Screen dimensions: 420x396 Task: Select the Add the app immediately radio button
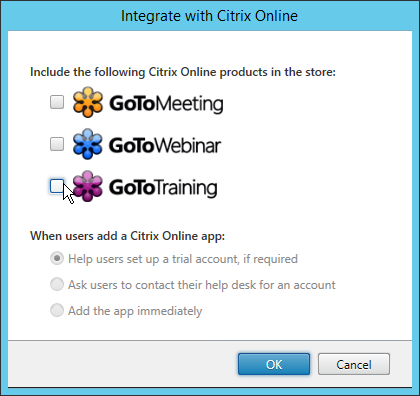(x=57, y=310)
